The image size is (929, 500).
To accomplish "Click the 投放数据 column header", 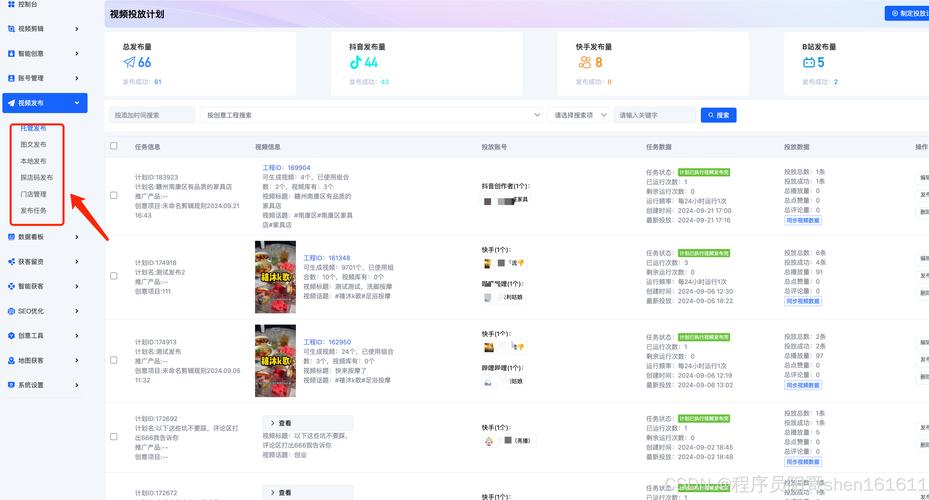I will 796,146.
